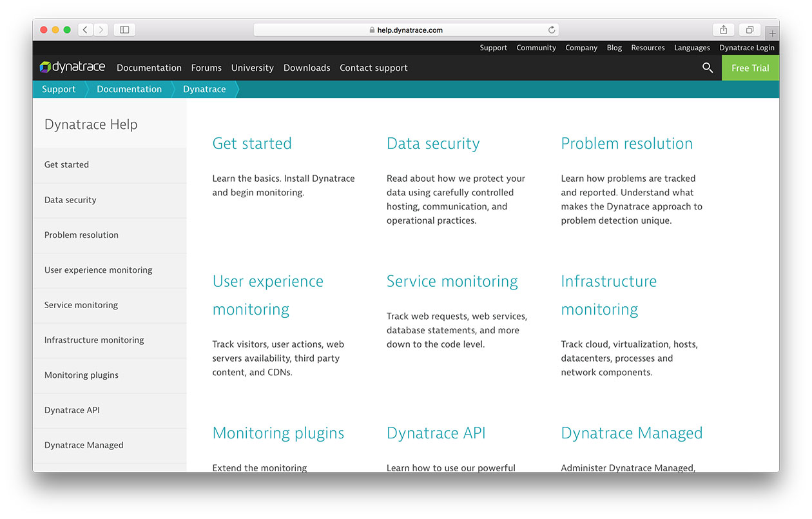Go back with Safari's back arrow
Viewport: 812px width, 519px height.
click(86, 30)
